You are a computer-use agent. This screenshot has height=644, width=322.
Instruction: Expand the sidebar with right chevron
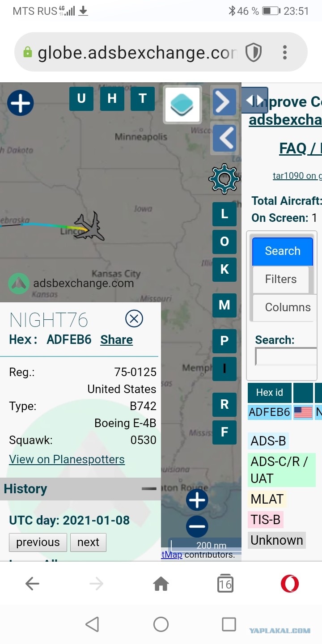pos(224,102)
